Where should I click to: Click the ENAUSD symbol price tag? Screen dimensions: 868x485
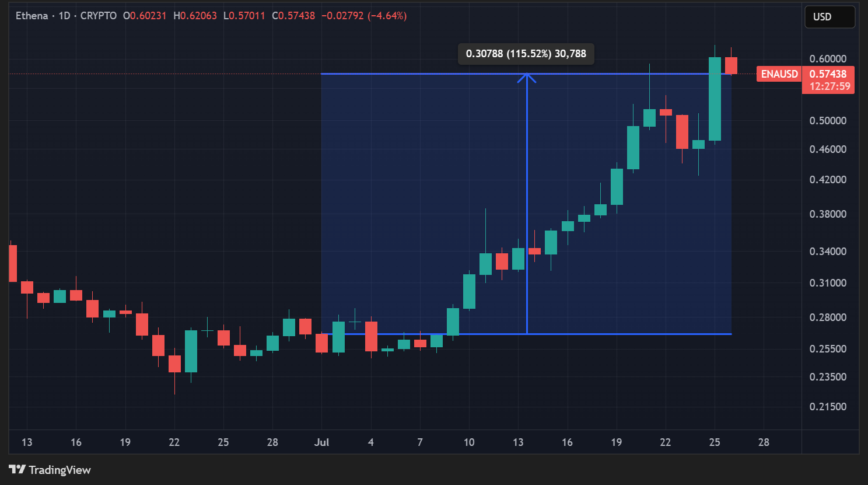pos(779,74)
